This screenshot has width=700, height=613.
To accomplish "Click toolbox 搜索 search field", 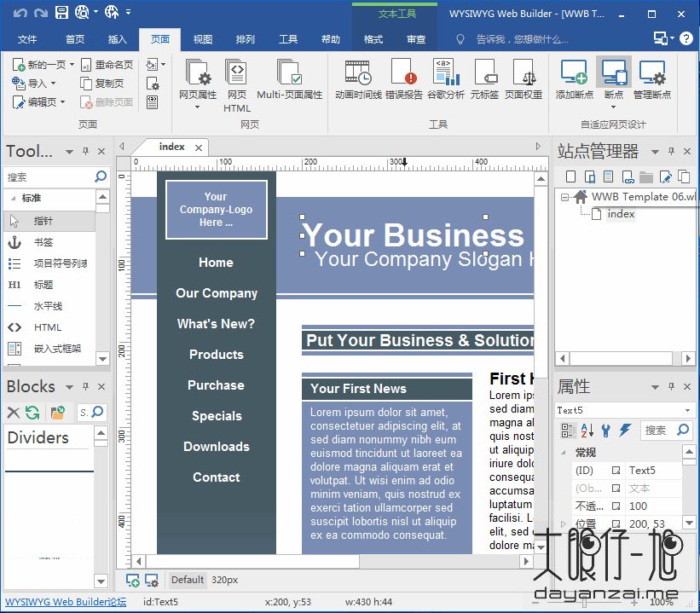I will 49,177.
